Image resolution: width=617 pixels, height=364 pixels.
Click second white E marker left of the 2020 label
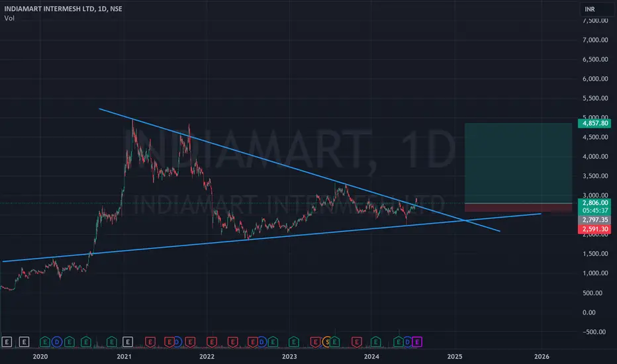[x=24, y=342]
